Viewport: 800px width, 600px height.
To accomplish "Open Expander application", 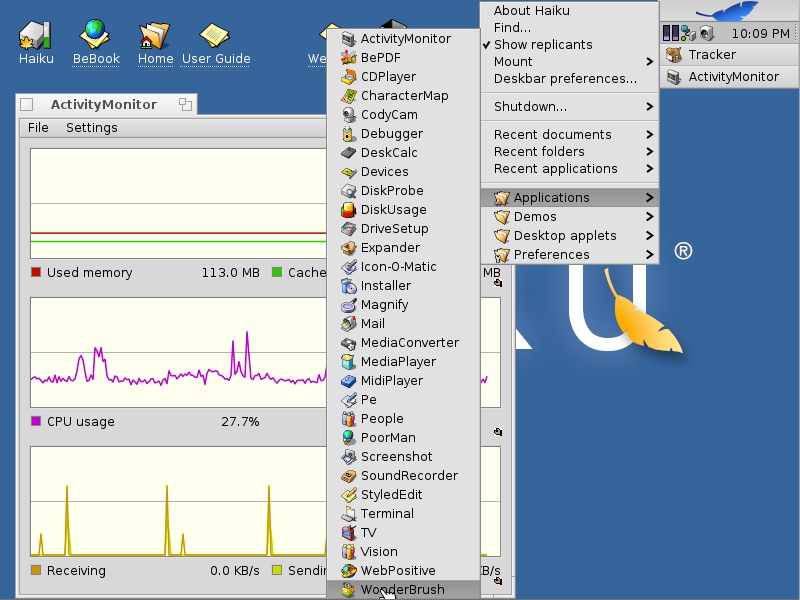I will (x=403, y=247).
